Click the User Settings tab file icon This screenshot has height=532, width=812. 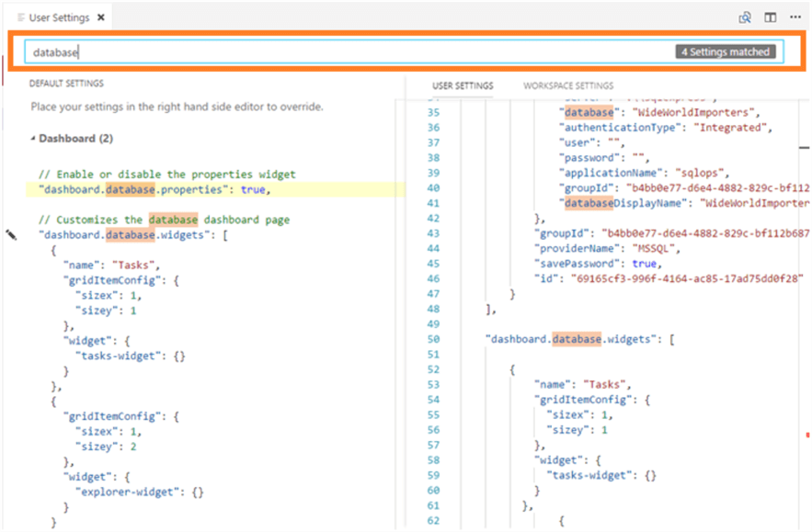tap(21, 17)
